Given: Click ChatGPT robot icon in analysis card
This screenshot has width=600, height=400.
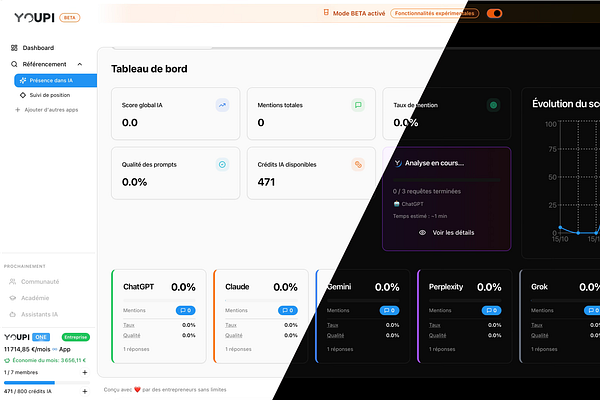Looking at the screenshot, I should point(396,204).
